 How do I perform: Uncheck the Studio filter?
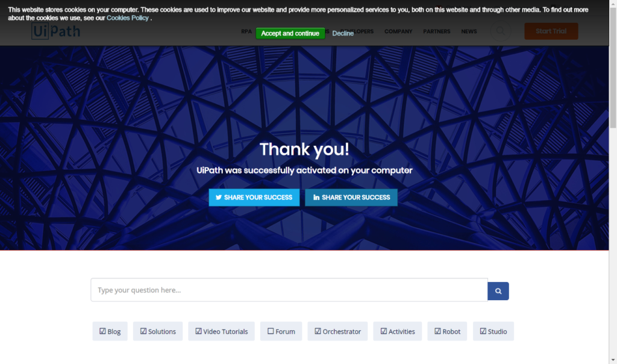493,331
